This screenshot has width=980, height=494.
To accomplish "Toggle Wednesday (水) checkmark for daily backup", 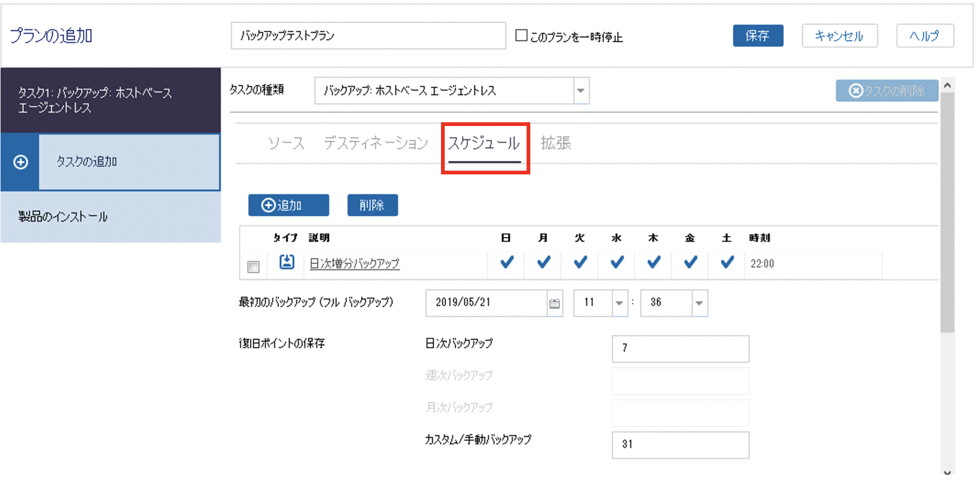I will pyautogui.click(x=617, y=263).
